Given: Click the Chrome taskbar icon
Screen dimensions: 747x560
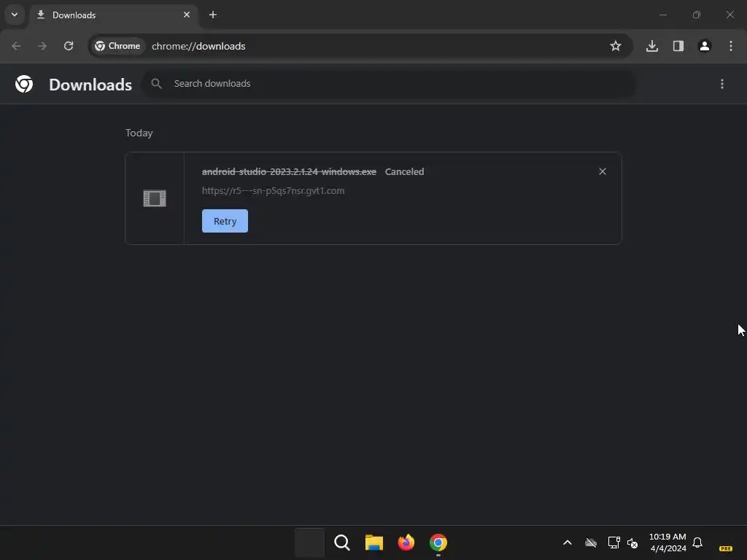Looking at the screenshot, I should pos(438,542).
